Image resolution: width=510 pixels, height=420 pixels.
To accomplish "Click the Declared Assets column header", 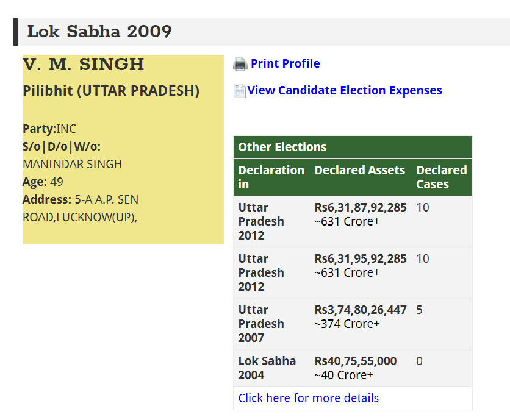I will pyautogui.click(x=359, y=171).
